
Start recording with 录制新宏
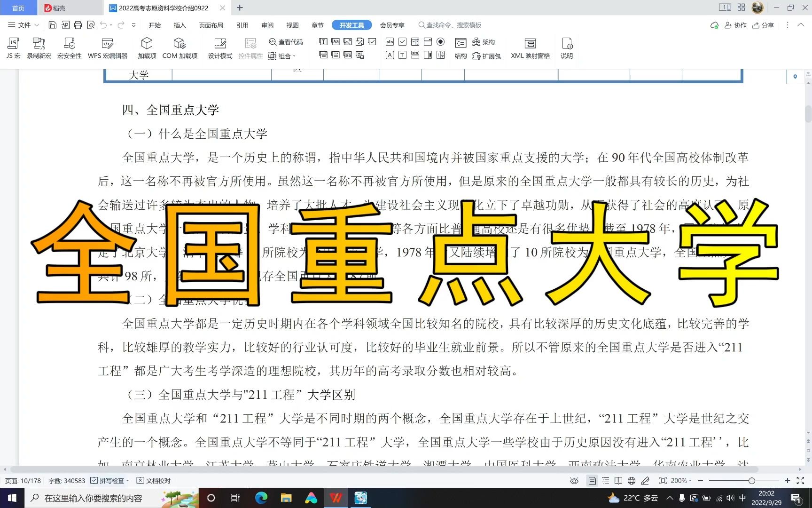(x=39, y=48)
